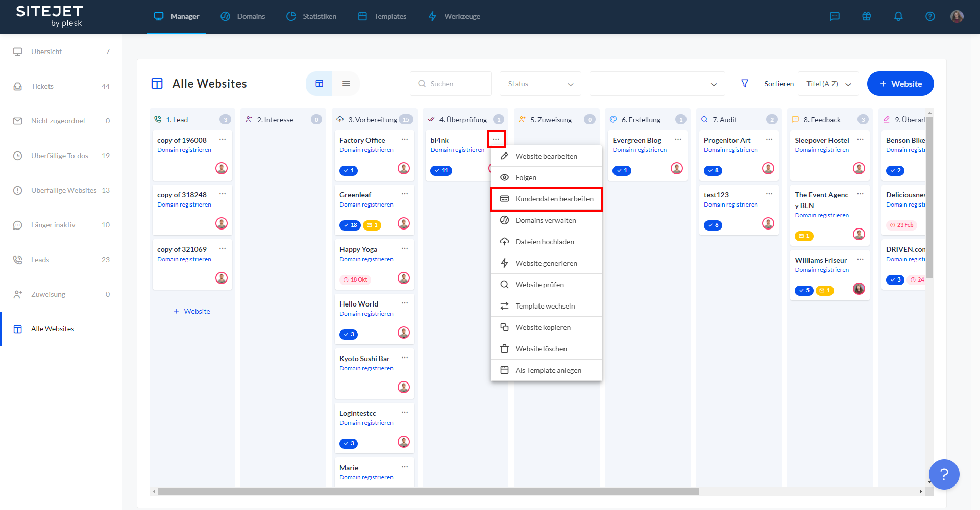Click the SITEJET by plesk logo

click(x=50, y=16)
